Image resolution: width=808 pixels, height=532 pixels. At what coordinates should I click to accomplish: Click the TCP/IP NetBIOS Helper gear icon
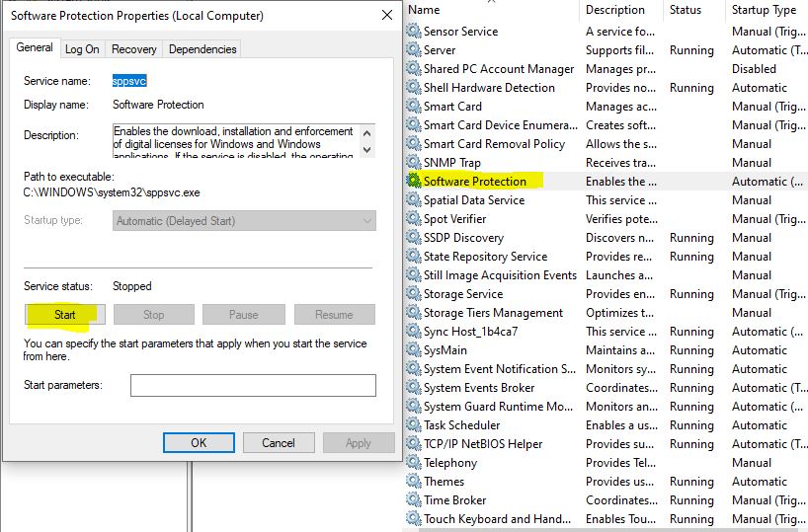point(414,444)
